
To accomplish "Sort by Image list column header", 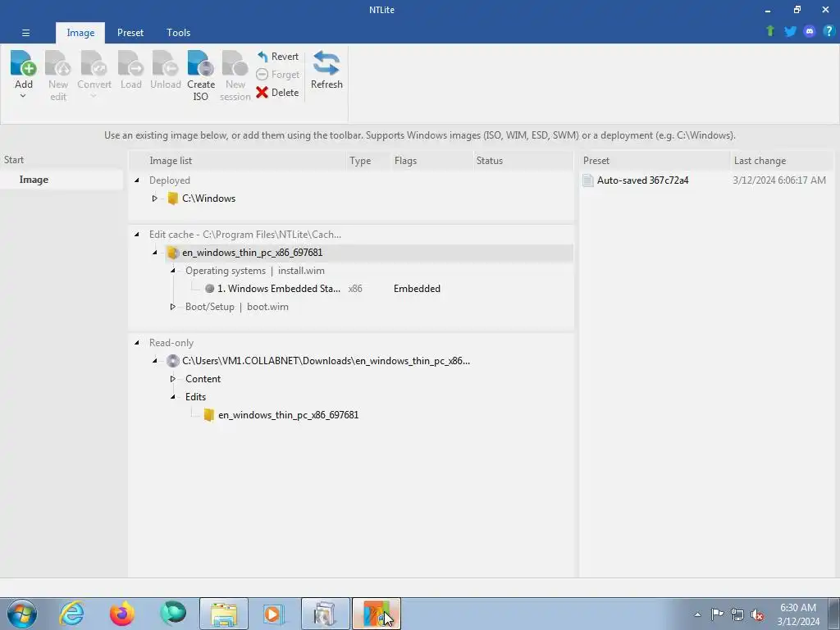I will (x=238, y=161).
